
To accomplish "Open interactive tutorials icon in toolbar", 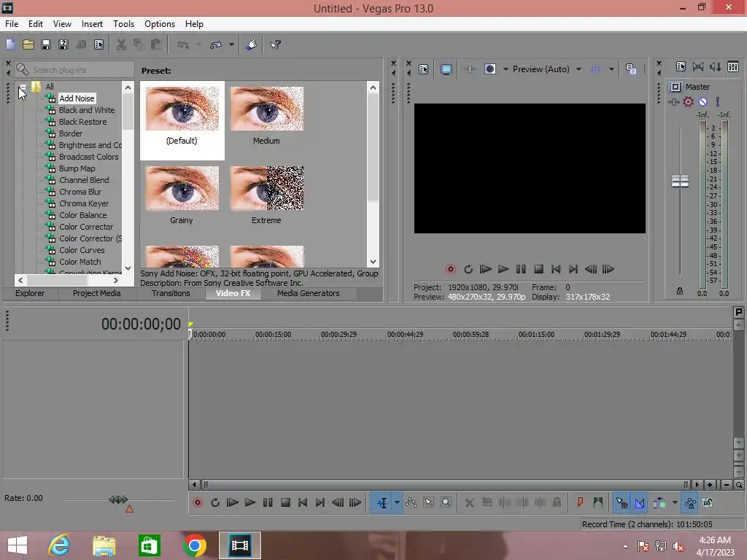I will tap(252, 44).
